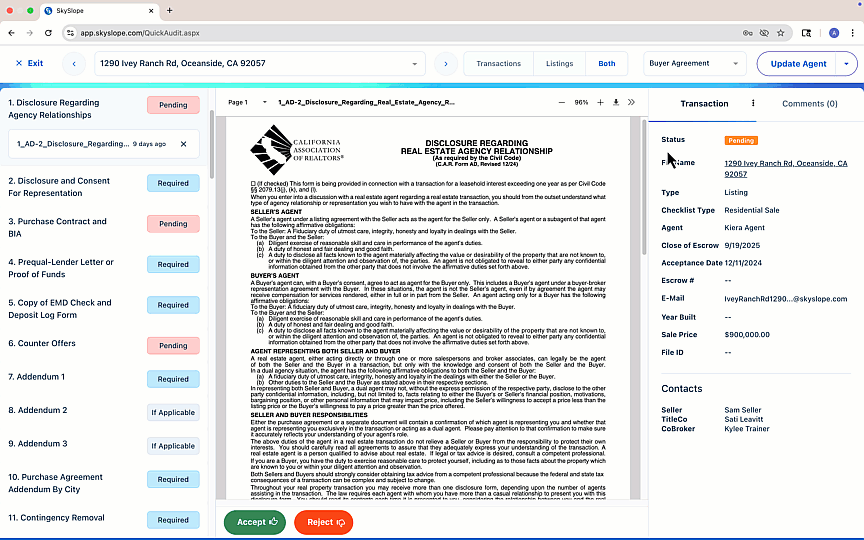Click the document viewer scrollbar
The width and height of the screenshot is (864, 540).
tap(644, 187)
